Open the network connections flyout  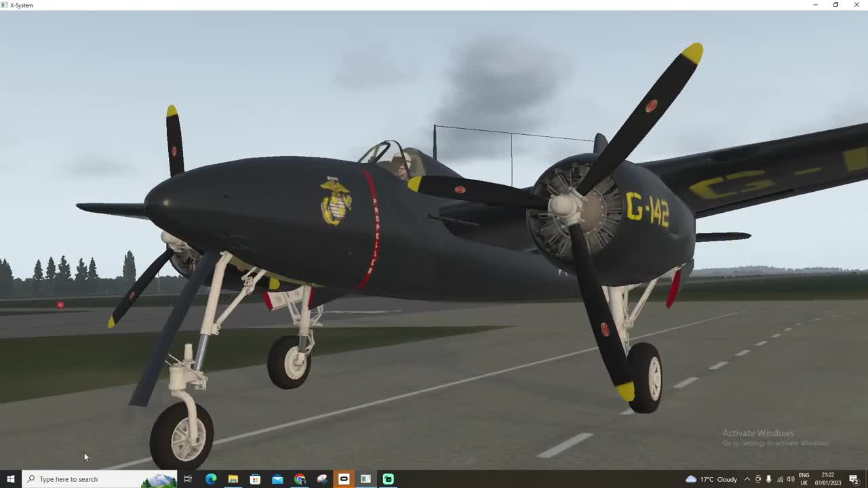coord(780,479)
